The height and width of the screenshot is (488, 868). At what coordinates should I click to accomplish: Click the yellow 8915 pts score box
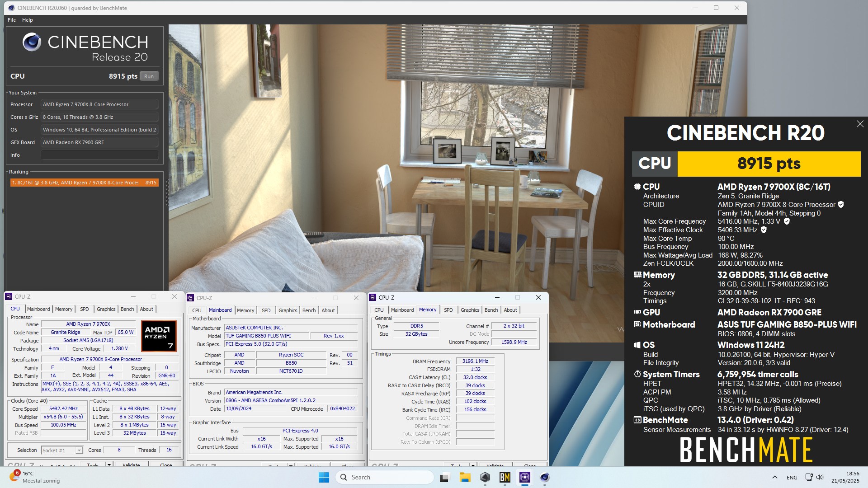tap(769, 164)
